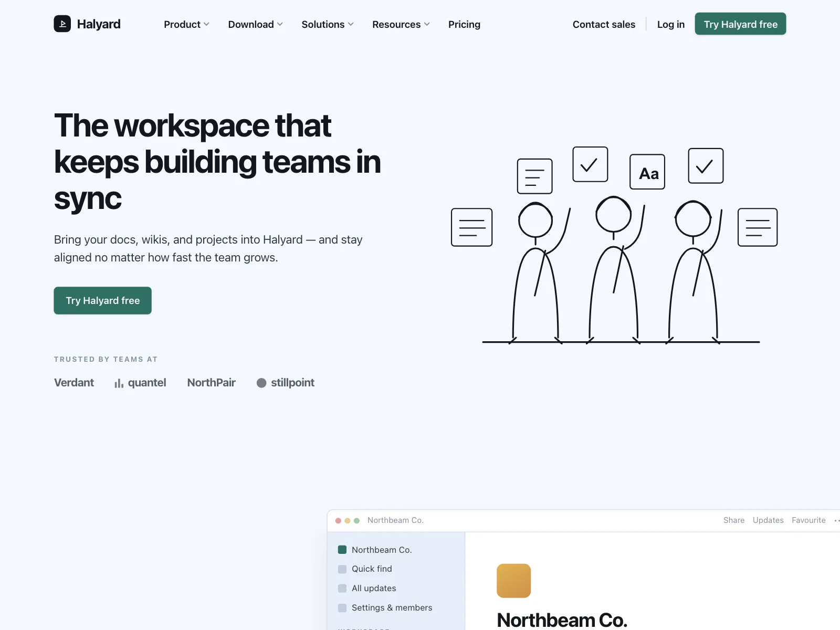Click the All updates sidebar icon
The image size is (840, 630).
coord(342,589)
